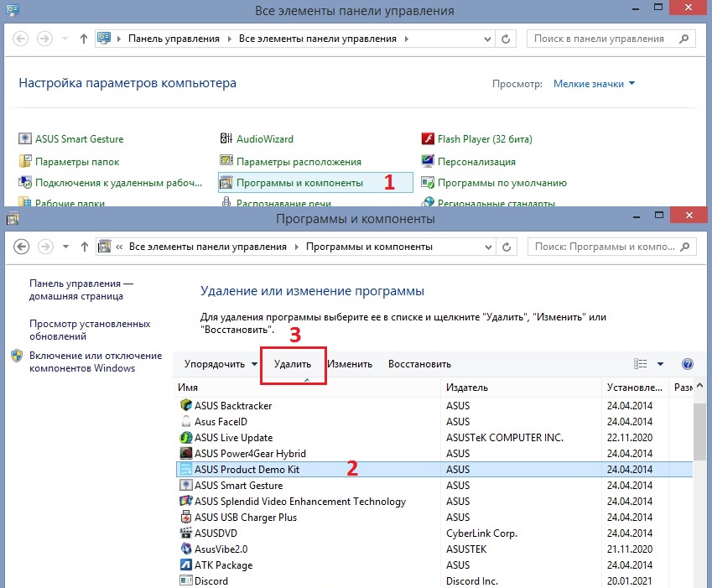Click Панель управления breadcrumb in upper window

pos(174,39)
